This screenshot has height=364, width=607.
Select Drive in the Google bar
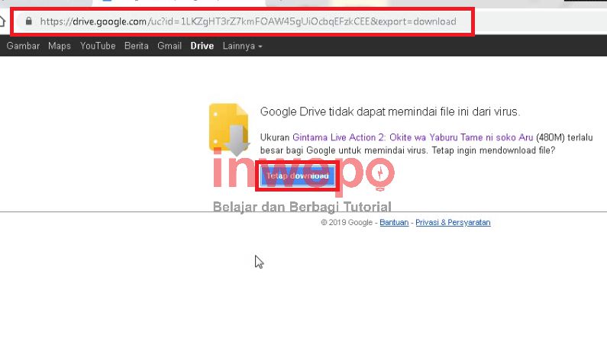coord(202,46)
